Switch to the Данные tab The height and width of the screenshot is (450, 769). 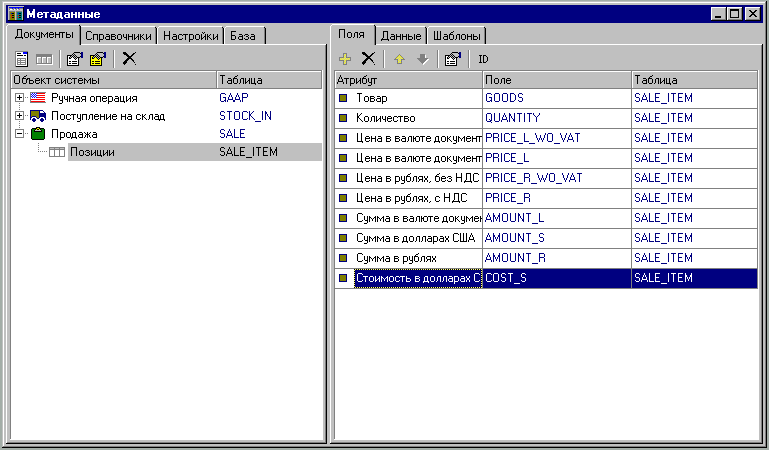[401, 36]
